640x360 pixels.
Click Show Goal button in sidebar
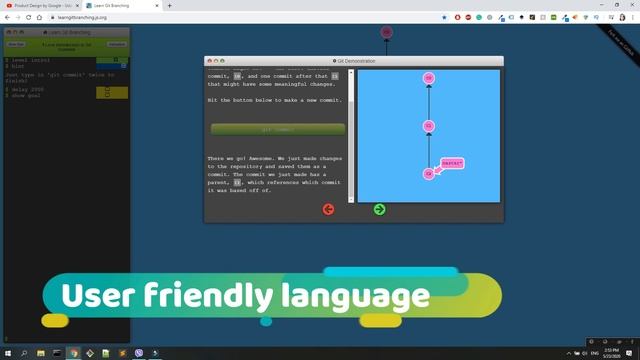[x=16, y=44]
